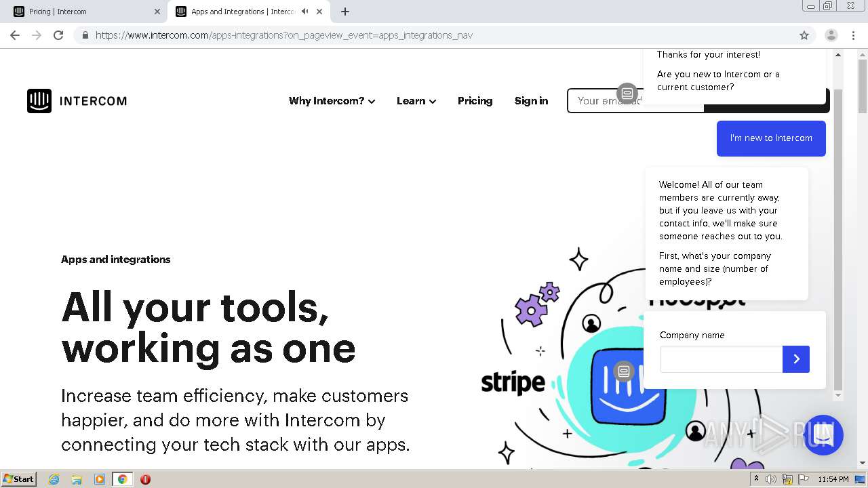Screen dimensions: 868x488
Task: Click the Sign in link
Action: click(x=531, y=101)
